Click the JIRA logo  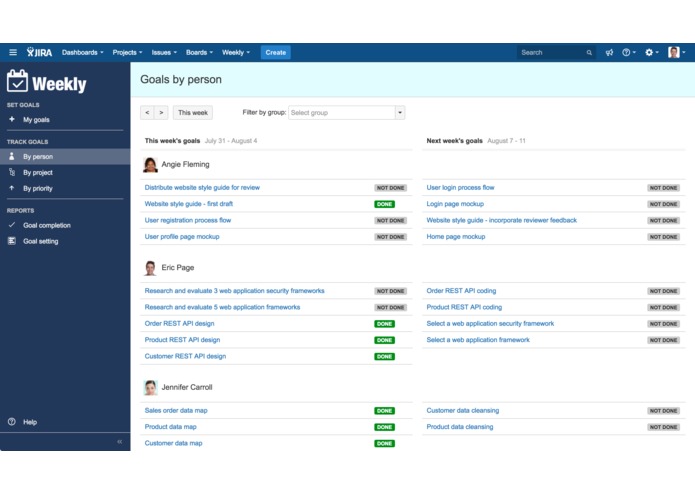coord(39,52)
